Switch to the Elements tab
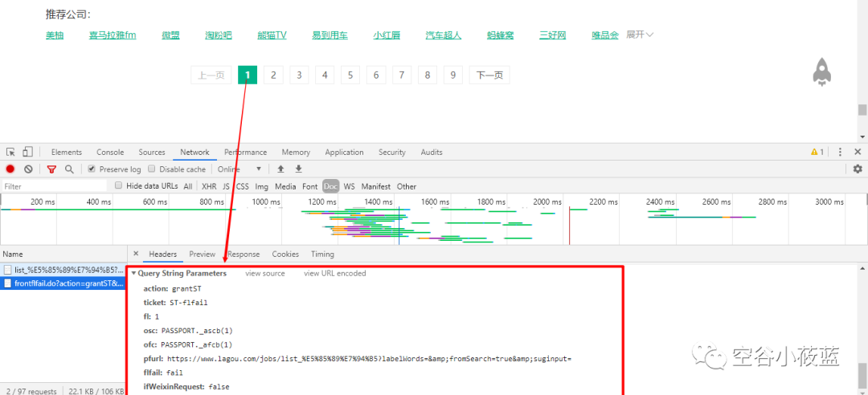This screenshot has width=868, height=395. (x=67, y=152)
